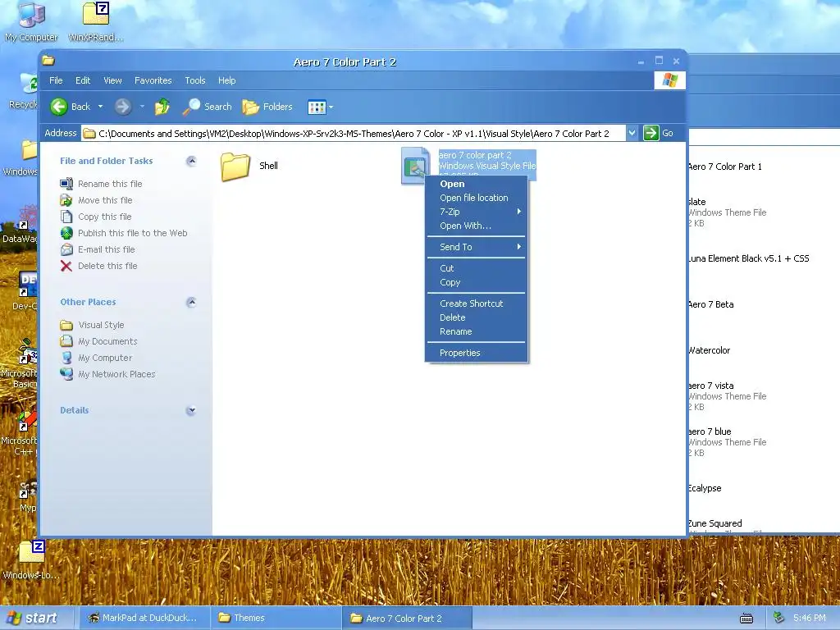This screenshot has width=840, height=630.
Task: Choose Rename in the context menu
Action: [476, 331]
